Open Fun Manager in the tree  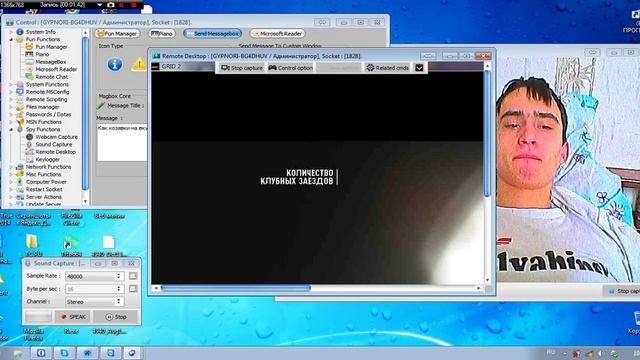coord(51,47)
